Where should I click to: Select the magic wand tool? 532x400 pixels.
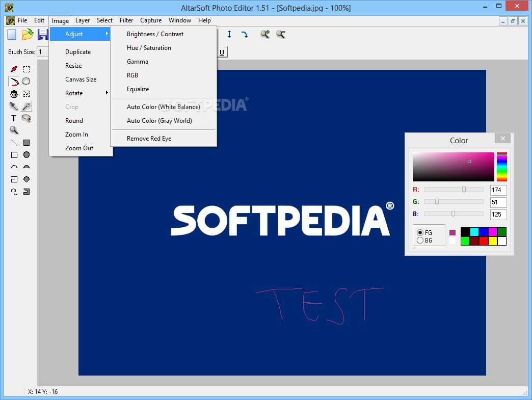[x=26, y=106]
